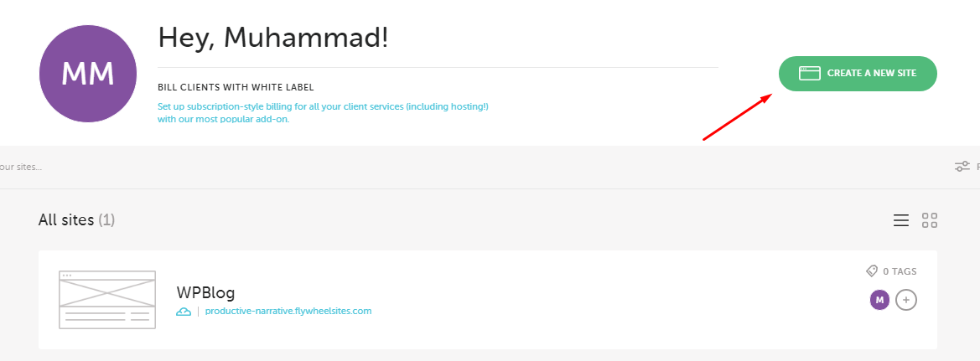Click the Create a New Site button
Viewport: 980px width, 361px height.
point(858,74)
